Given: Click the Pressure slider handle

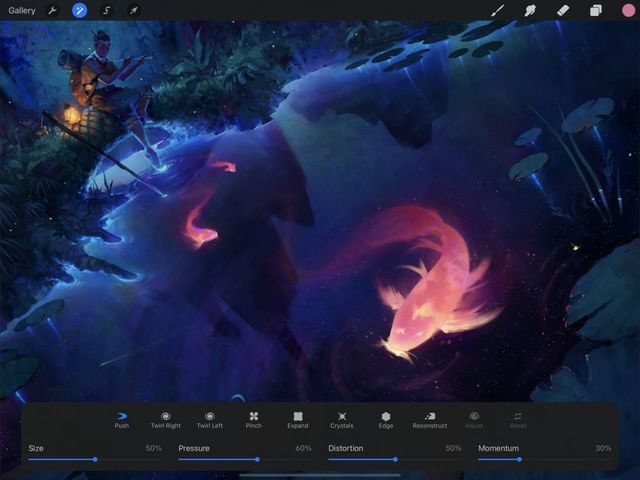Looking at the screenshot, I should [258, 459].
